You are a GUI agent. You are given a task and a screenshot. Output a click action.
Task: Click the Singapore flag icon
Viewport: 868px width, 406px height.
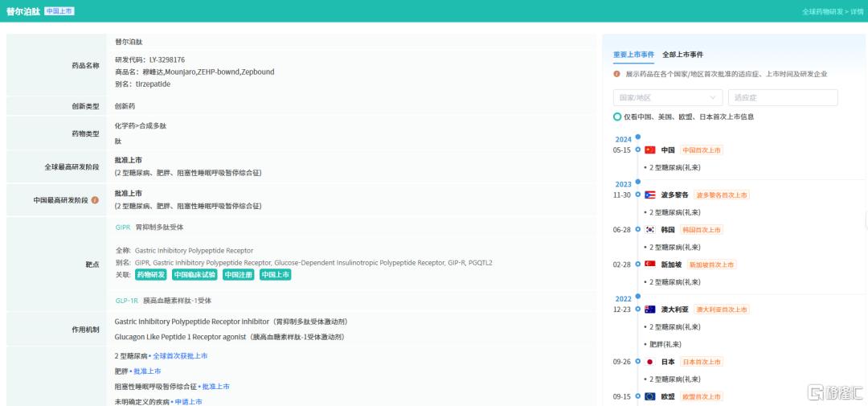click(649, 265)
